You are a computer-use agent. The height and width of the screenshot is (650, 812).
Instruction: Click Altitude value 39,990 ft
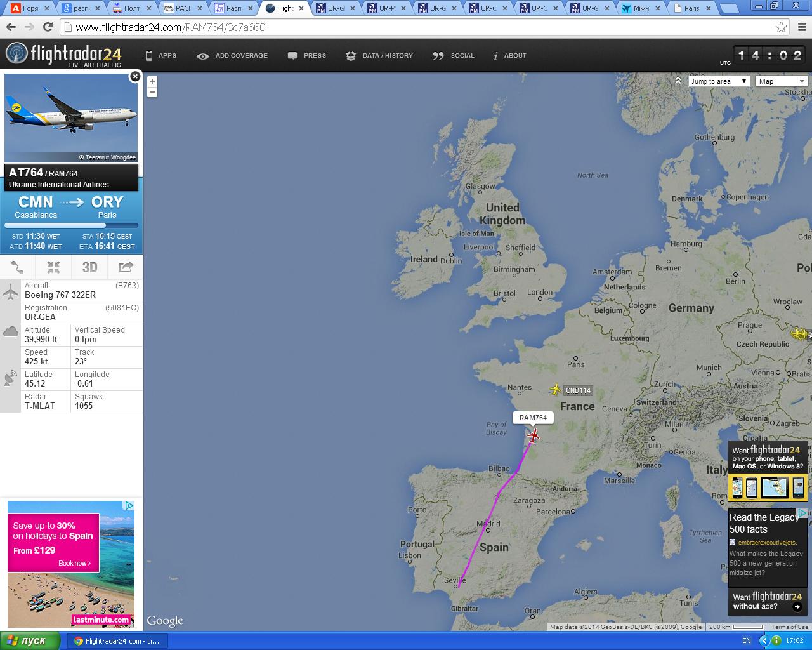(41, 339)
